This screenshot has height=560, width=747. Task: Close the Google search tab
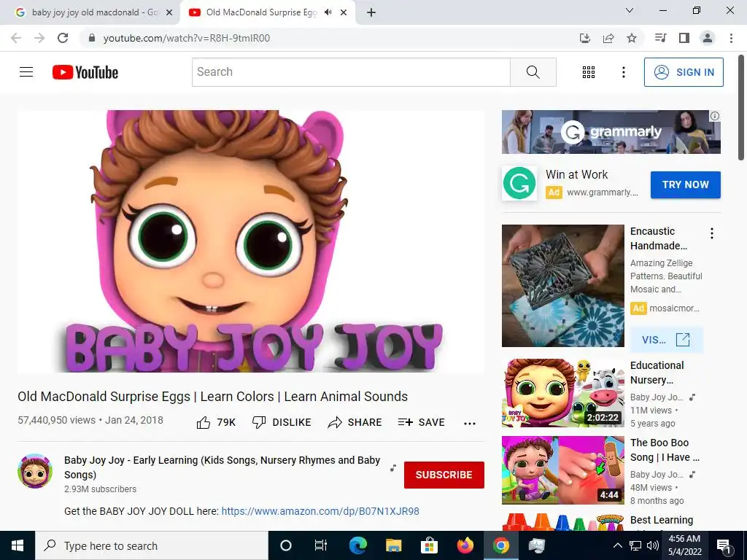pos(169,13)
